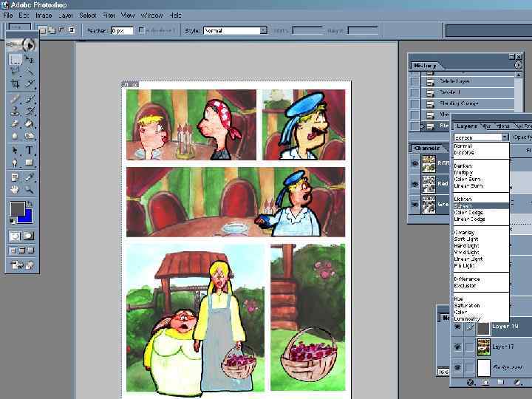The width and height of the screenshot is (532, 399).
Task: Select the Rectangle shape tool
Action: [30, 163]
